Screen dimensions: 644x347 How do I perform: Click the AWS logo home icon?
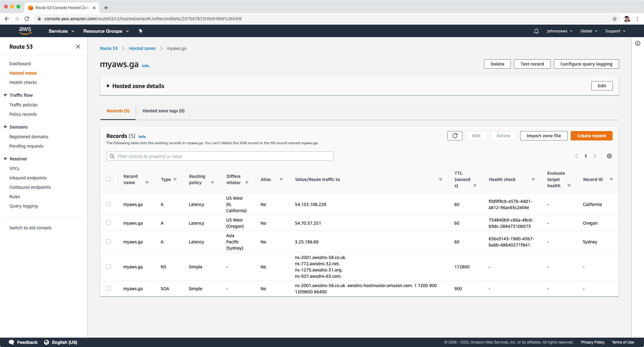[x=25, y=31]
